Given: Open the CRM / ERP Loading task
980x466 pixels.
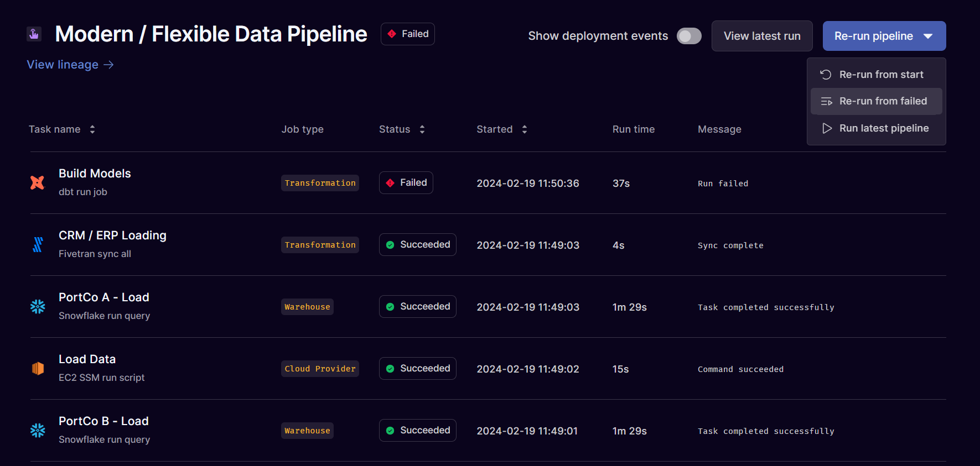Looking at the screenshot, I should click(112, 235).
